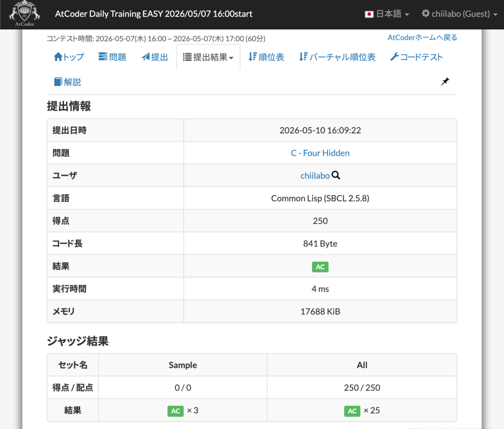
Task: Open the 順位表 tab
Action: click(266, 57)
